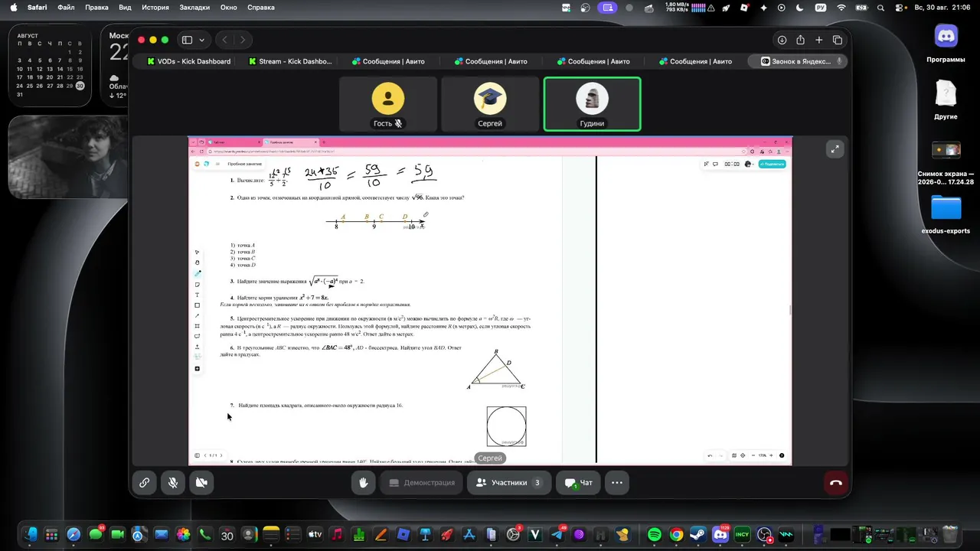Open the Вид menu
The width and height of the screenshot is (980, 551).
tap(125, 8)
